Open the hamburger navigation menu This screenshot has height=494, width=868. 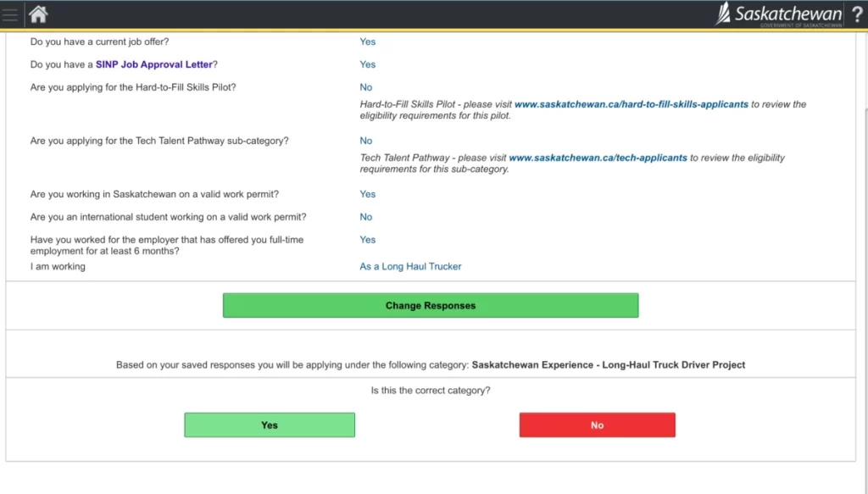(x=10, y=14)
